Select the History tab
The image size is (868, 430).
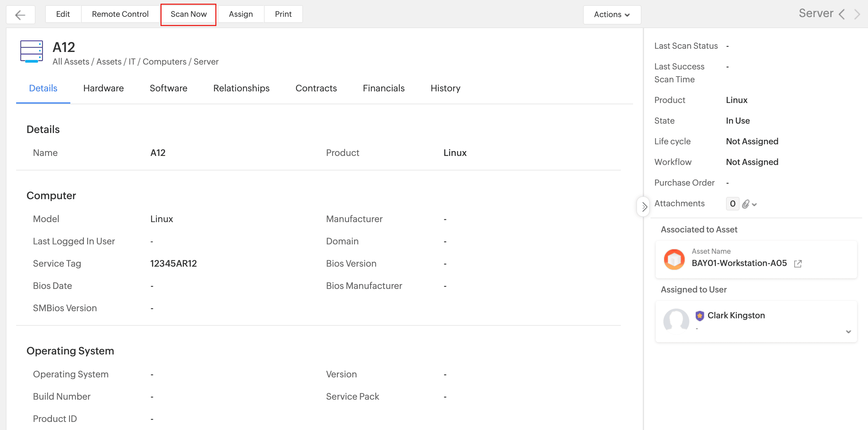445,88
